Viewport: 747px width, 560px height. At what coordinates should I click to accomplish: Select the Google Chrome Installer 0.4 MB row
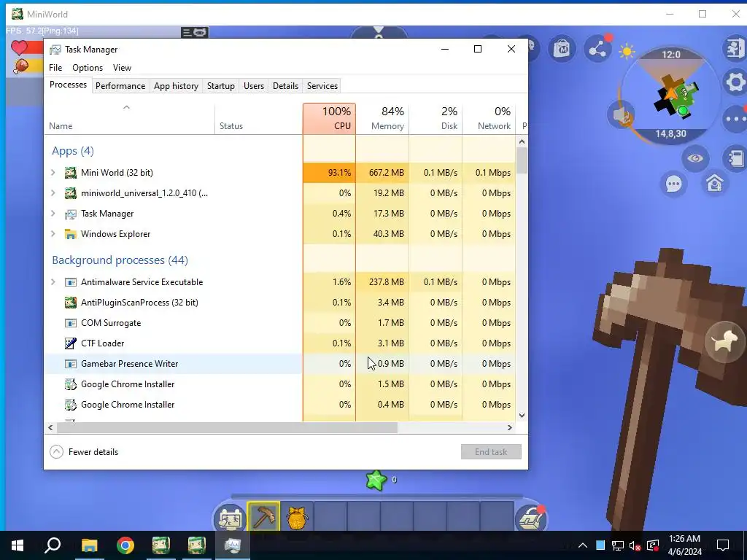[x=280, y=405]
